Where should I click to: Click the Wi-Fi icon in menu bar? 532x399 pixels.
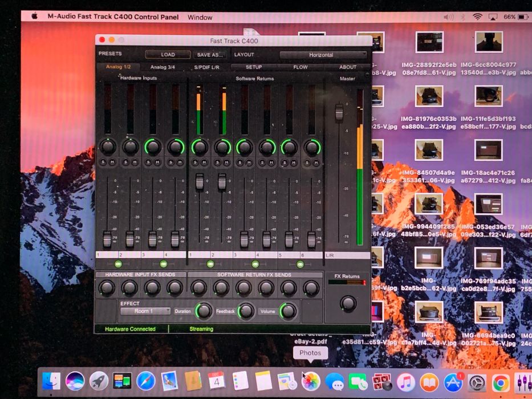click(x=478, y=17)
